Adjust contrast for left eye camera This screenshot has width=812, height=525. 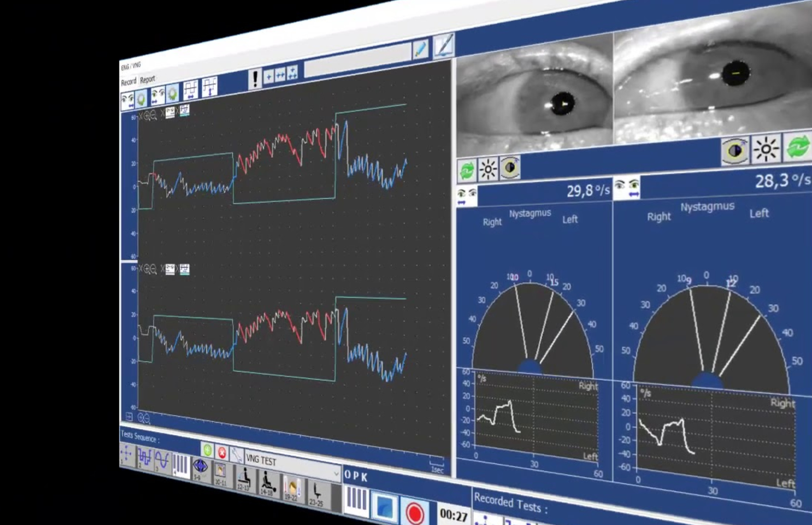[510, 167]
